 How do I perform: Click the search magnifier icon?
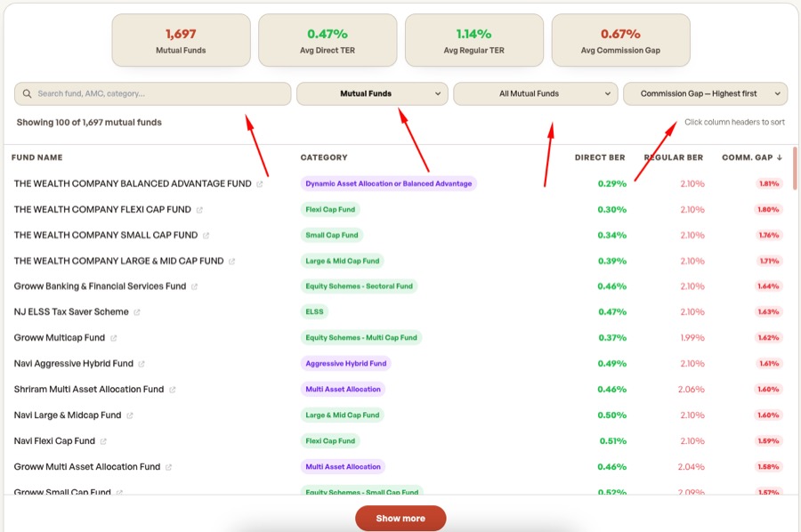click(x=27, y=94)
